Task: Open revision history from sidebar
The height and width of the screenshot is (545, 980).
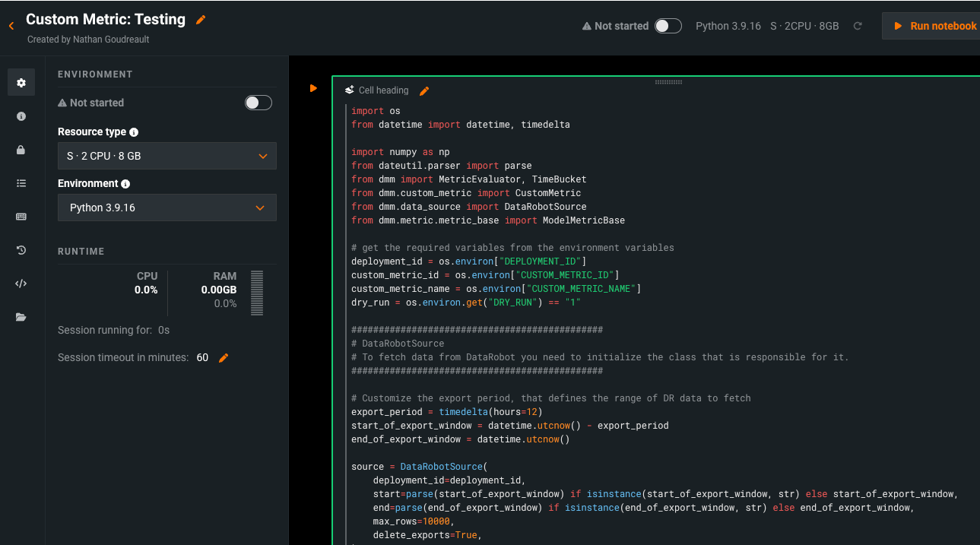Action: (x=21, y=250)
